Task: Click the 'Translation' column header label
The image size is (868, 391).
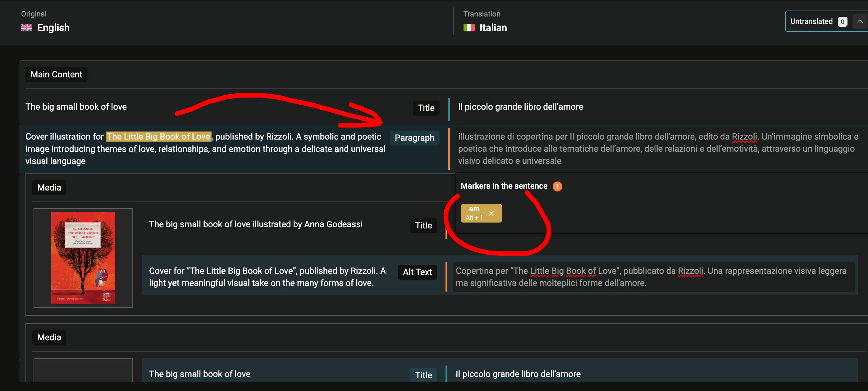Action: click(x=482, y=14)
